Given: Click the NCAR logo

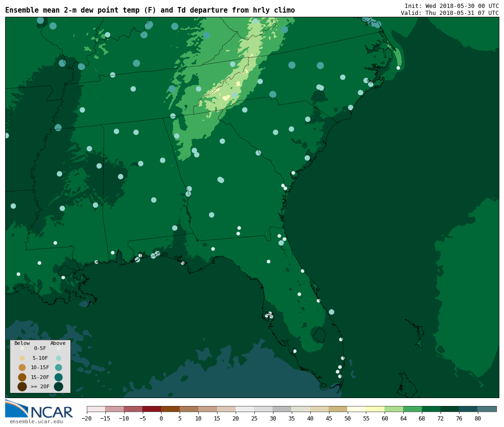Looking at the screenshot, I should [39, 409].
